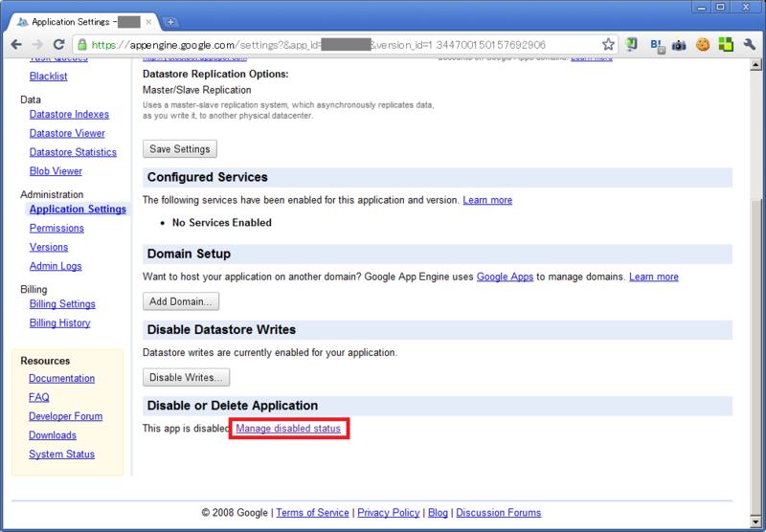Screen dimensions: 766x532
Task: Click the browser back arrow
Action: pos(16,44)
